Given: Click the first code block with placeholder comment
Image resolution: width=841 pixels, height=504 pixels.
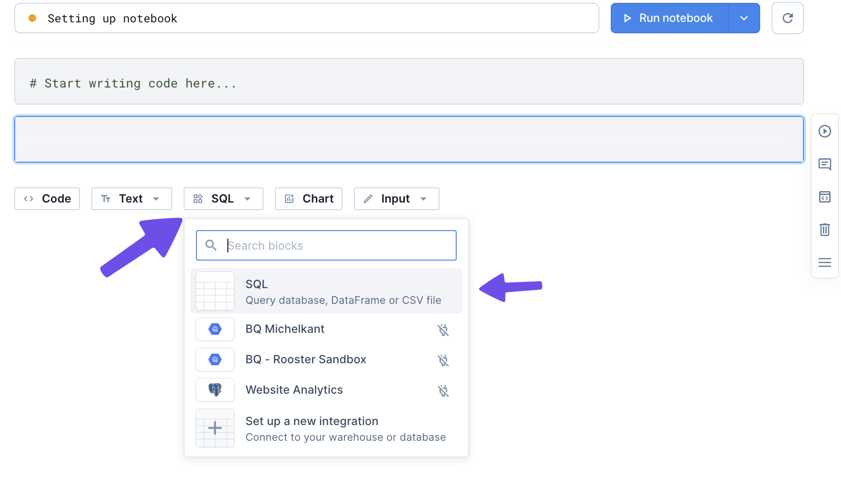Looking at the screenshot, I should pyautogui.click(x=409, y=81).
